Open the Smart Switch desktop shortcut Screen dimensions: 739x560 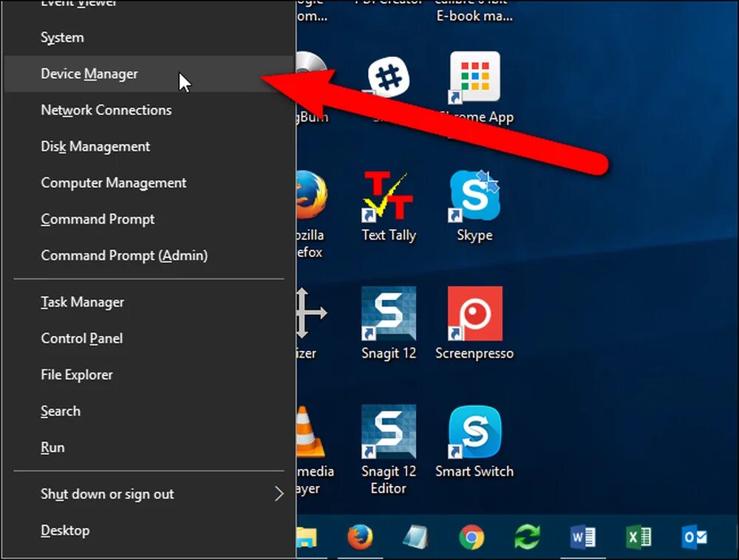coord(474,442)
